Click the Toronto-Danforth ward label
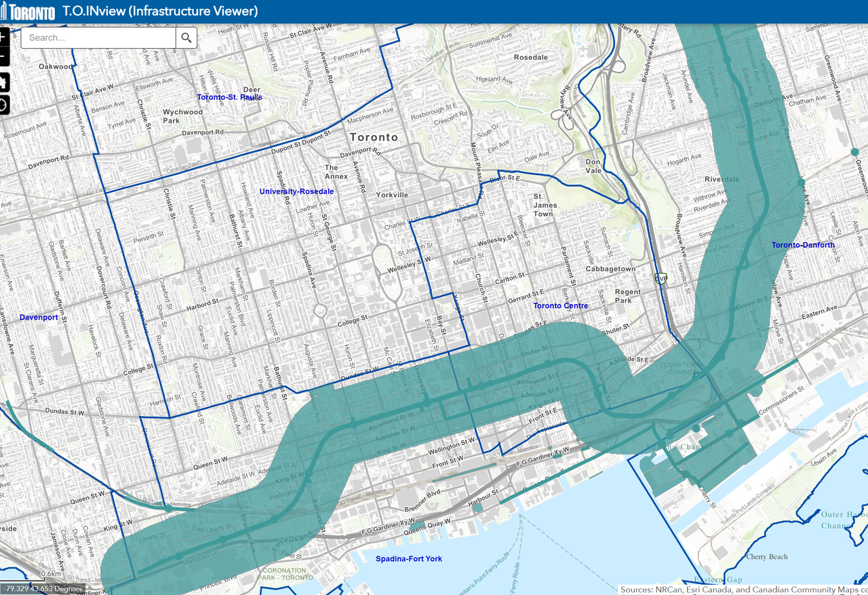The height and width of the screenshot is (595, 868). [803, 245]
